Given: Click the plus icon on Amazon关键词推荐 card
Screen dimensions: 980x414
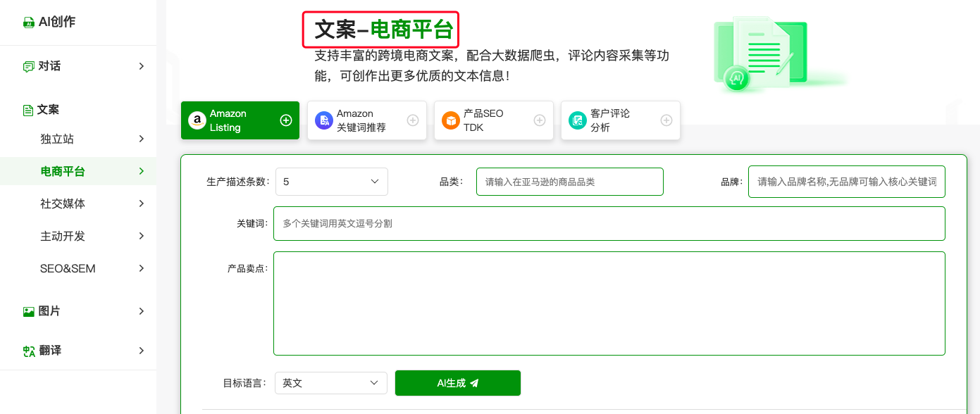Looking at the screenshot, I should pyautogui.click(x=413, y=120).
